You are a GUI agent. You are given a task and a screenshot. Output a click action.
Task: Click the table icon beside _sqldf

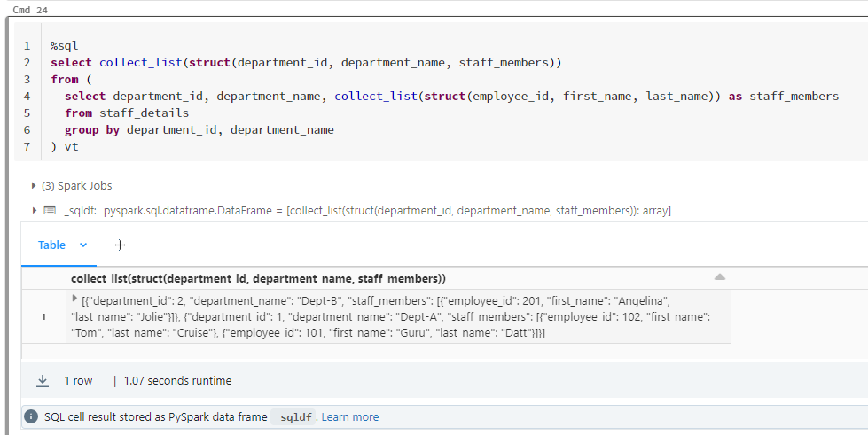[50, 210]
